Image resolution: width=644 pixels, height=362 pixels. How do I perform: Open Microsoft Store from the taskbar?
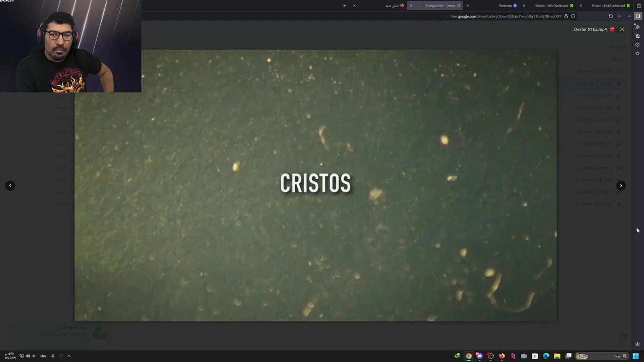[x=535, y=356]
